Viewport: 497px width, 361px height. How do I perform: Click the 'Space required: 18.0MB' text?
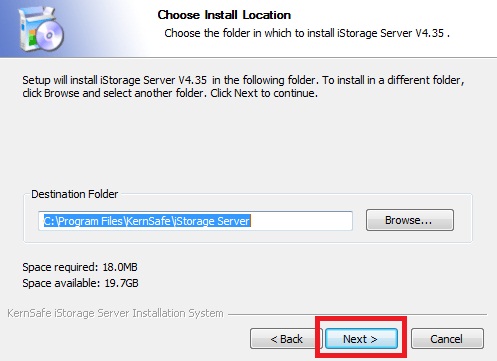pyautogui.click(x=80, y=267)
